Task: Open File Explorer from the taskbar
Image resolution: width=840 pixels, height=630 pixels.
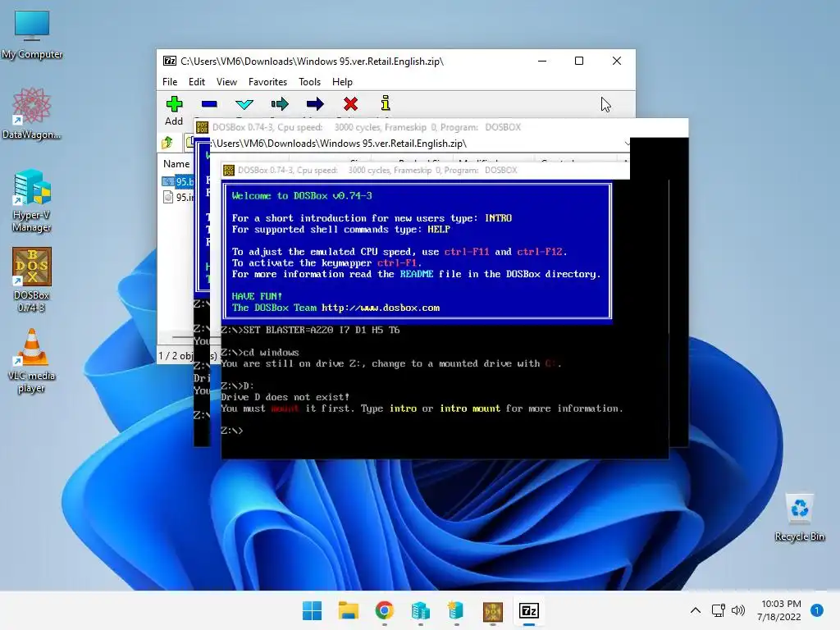Action: click(348, 610)
